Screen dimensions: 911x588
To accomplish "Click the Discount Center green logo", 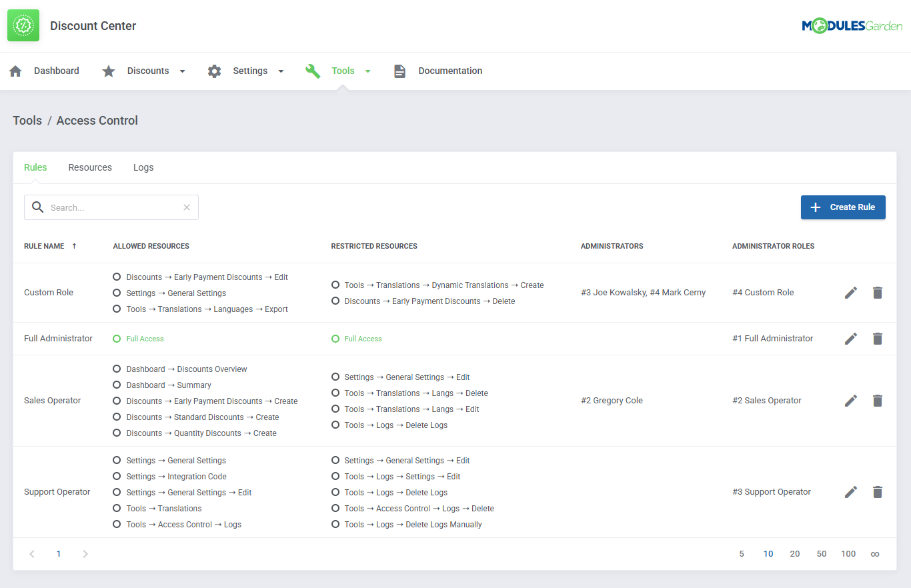I will tap(23, 26).
